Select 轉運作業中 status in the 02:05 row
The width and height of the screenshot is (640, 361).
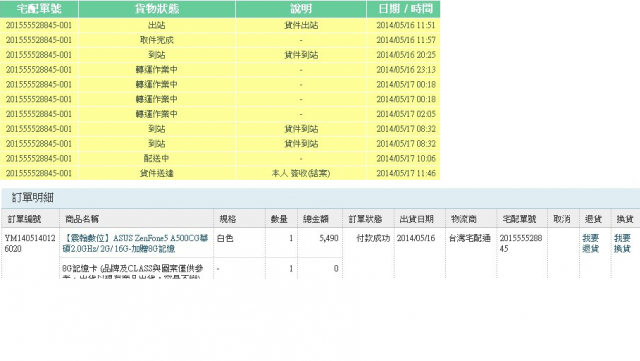click(157, 114)
